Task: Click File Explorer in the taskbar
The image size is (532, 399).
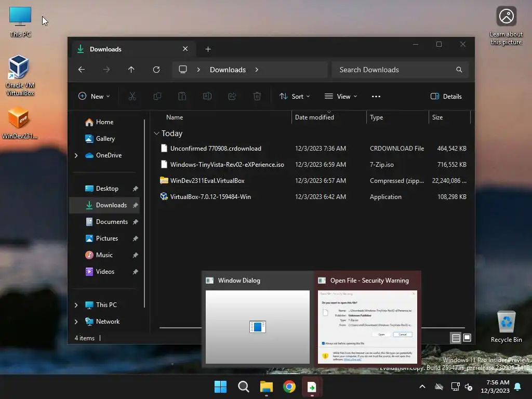Action: (x=267, y=387)
